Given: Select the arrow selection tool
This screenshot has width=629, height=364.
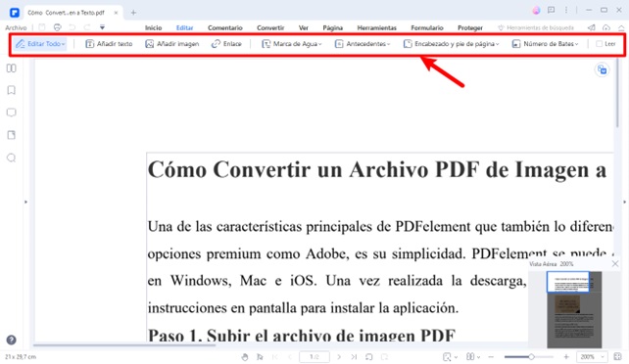Looking at the screenshot, I should 260,357.
